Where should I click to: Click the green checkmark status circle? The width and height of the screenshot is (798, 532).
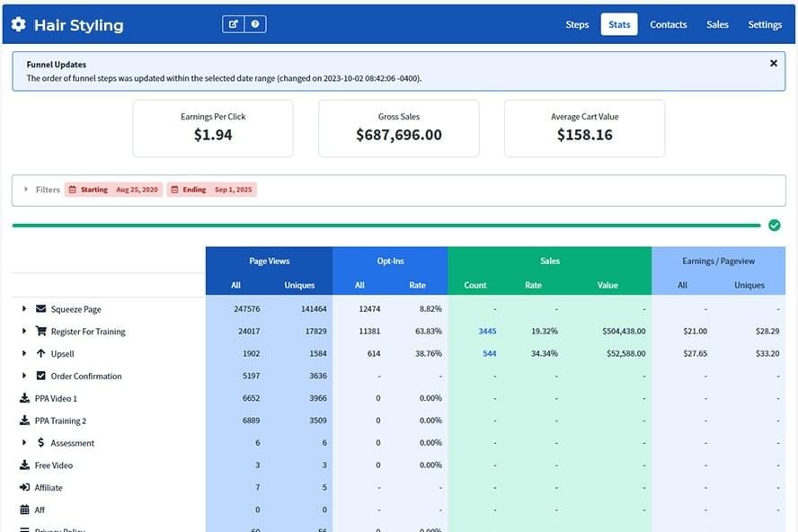775,225
